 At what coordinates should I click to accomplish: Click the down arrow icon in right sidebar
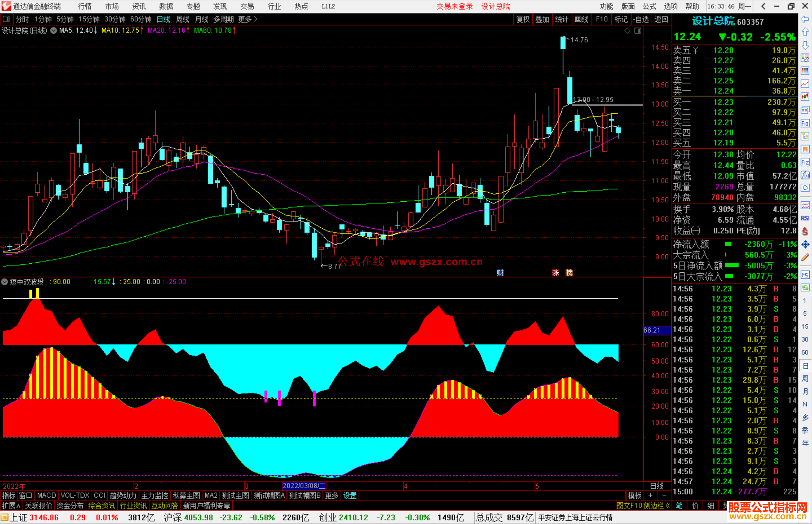click(805, 45)
